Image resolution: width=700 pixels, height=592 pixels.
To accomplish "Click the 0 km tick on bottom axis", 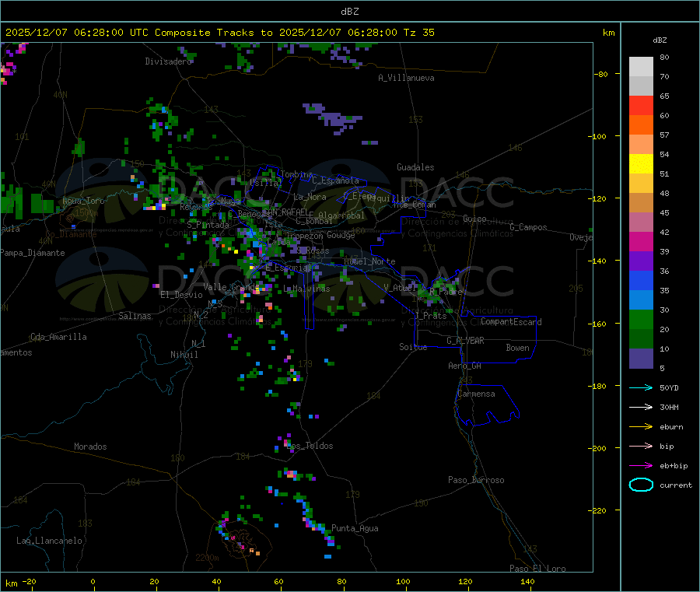I will click(x=93, y=581).
